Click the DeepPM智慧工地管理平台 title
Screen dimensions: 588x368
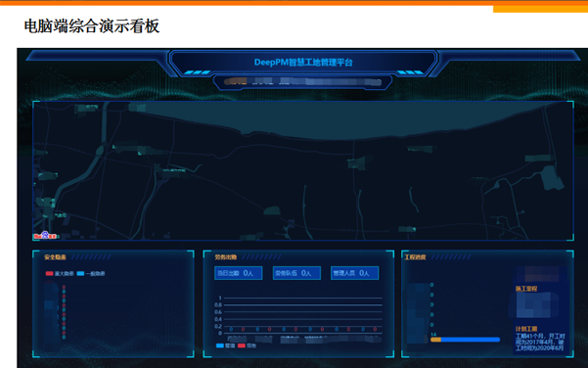pos(303,63)
